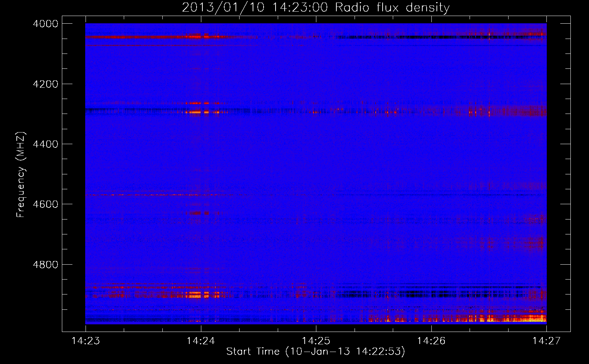589x364 pixels.
Task: Click the 14:23 time tick label
Action: coord(86,341)
